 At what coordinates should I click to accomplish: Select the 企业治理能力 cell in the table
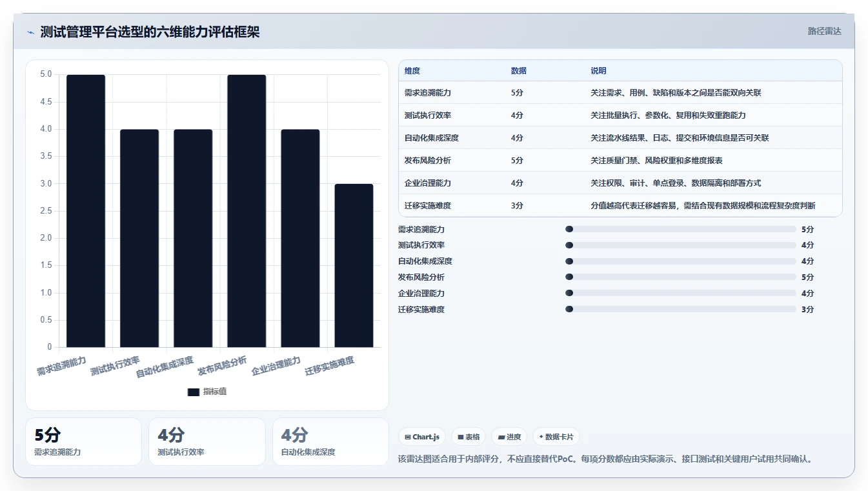coord(428,183)
